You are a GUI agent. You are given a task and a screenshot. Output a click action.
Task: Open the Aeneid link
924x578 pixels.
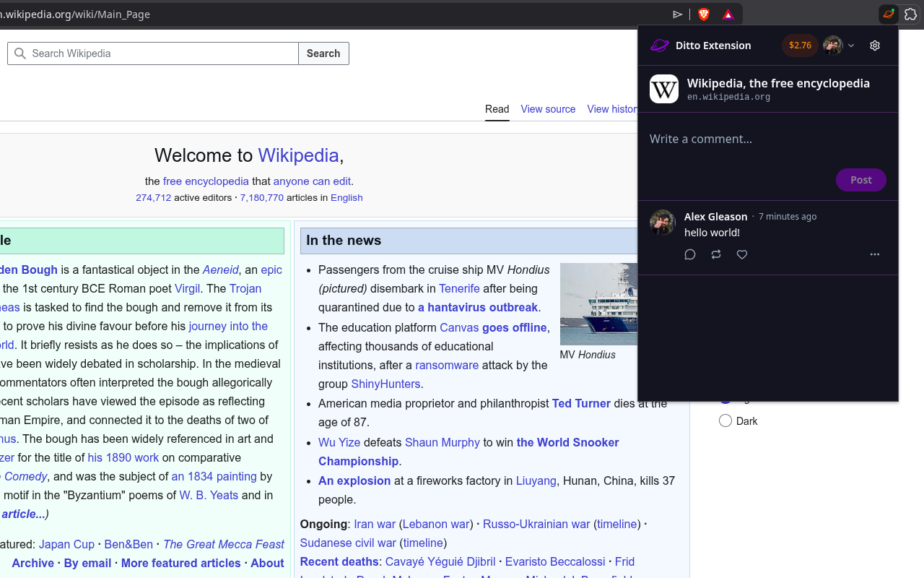coord(221,269)
